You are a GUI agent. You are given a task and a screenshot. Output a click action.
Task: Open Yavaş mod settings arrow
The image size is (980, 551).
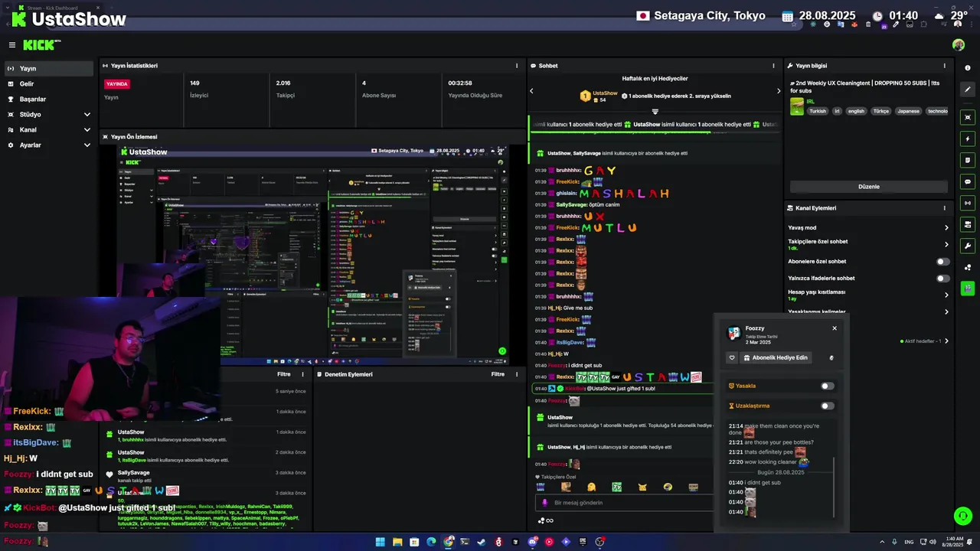tap(946, 228)
